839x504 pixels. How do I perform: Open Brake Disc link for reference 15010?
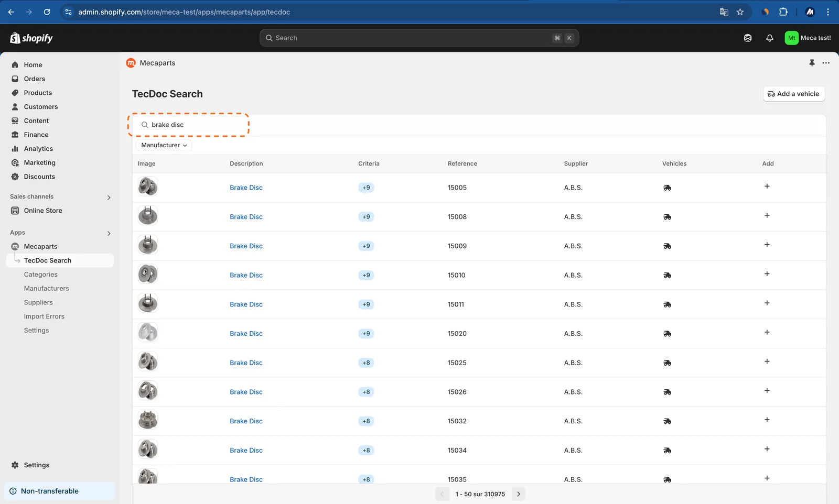tap(246, 275)
